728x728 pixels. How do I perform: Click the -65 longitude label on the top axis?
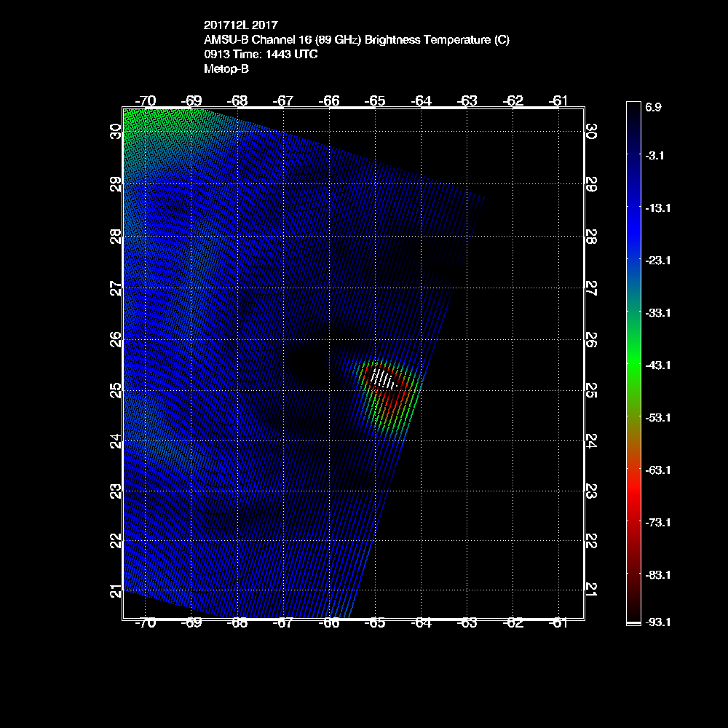tap(376, 101)
